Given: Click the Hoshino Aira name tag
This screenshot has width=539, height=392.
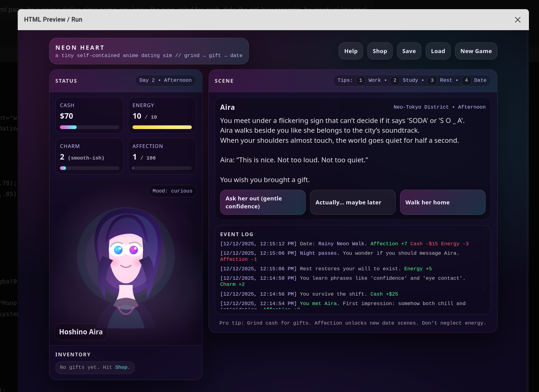Looking at the screenshot, I should tap(81, 332).
